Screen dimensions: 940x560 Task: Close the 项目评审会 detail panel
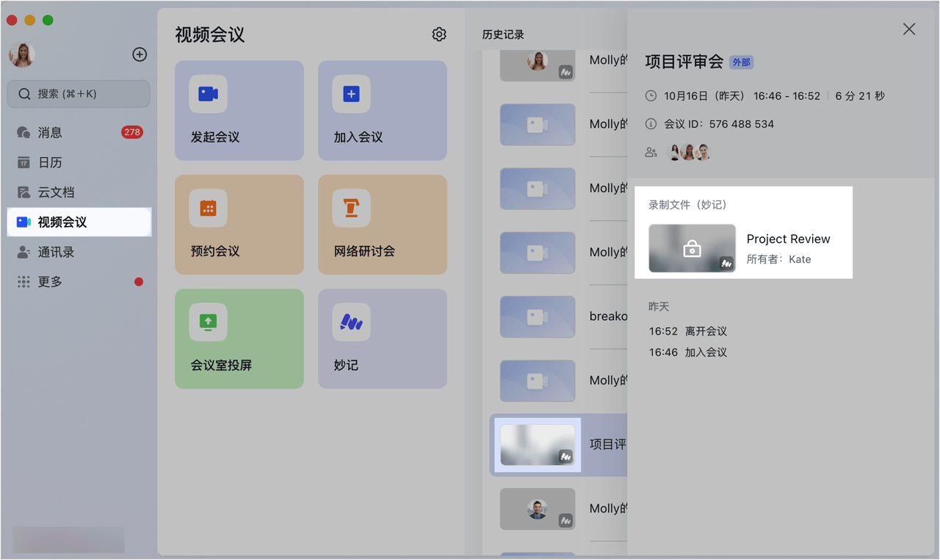[x=908, y=29]
